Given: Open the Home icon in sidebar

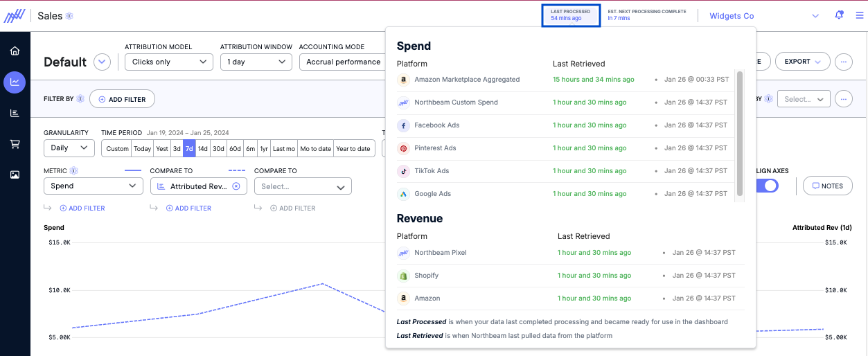Looking at the screenshot, I should tap(15, 51).
